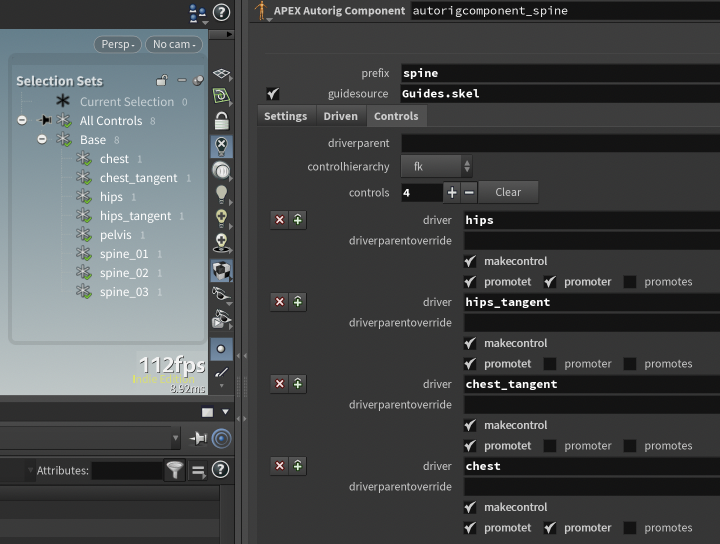
Task: Open help question mark beside Attributes field
Action: pyautogui.click(x=221, y=470)
